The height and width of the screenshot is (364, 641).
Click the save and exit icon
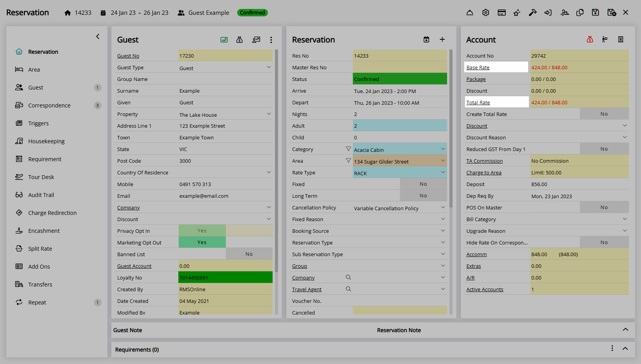pos(612,12)
